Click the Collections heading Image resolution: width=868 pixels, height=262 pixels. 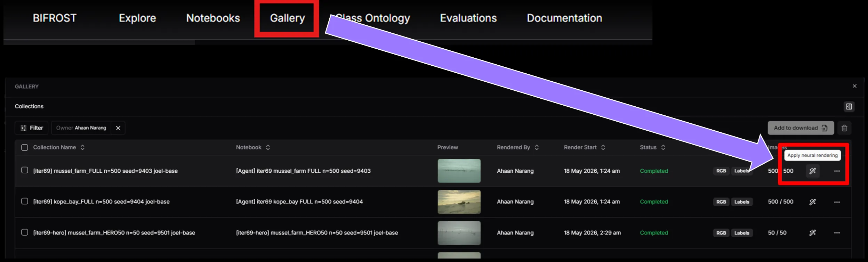[x=29, y=106]
